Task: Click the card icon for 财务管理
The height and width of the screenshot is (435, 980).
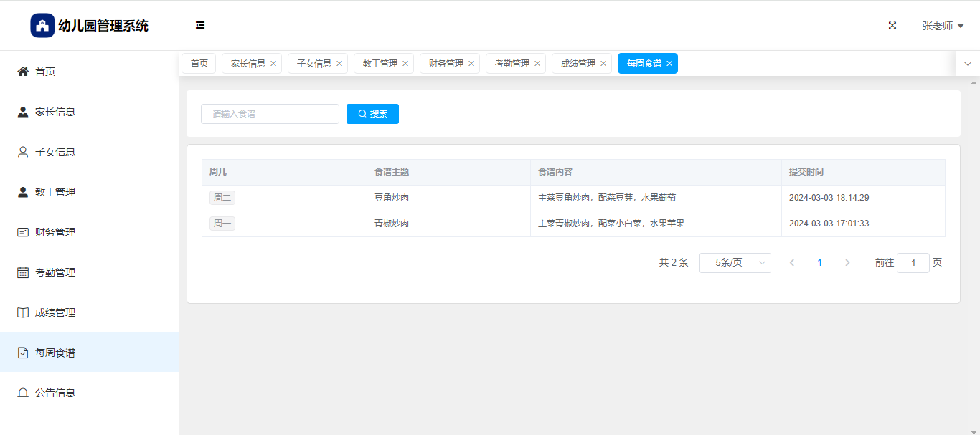Action: click(x=23, y=232)
